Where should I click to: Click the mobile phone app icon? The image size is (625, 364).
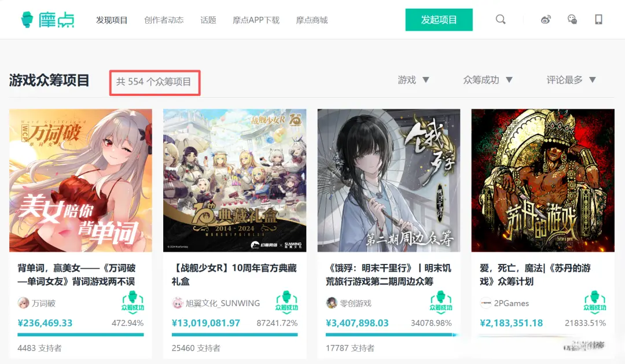pos(598,20)
